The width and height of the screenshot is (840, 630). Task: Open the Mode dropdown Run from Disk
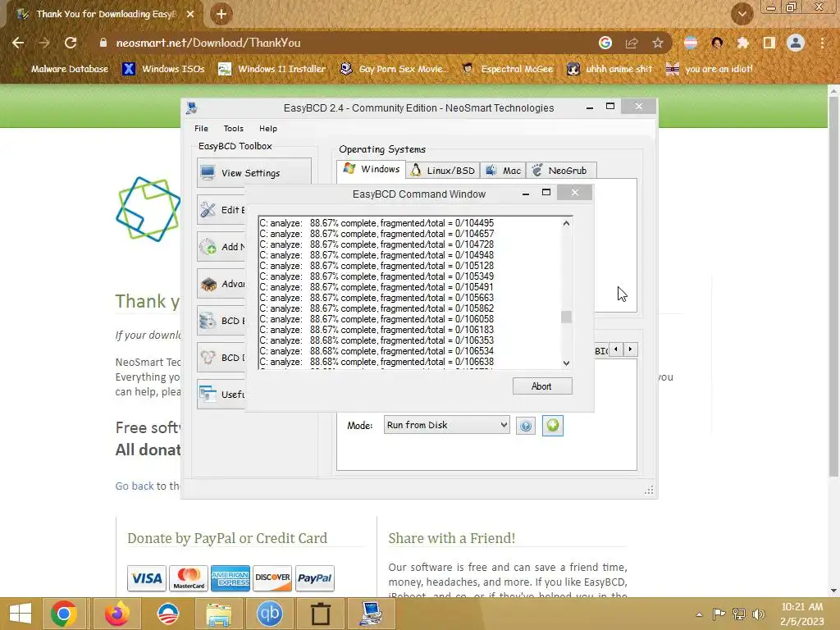(446, 425)
